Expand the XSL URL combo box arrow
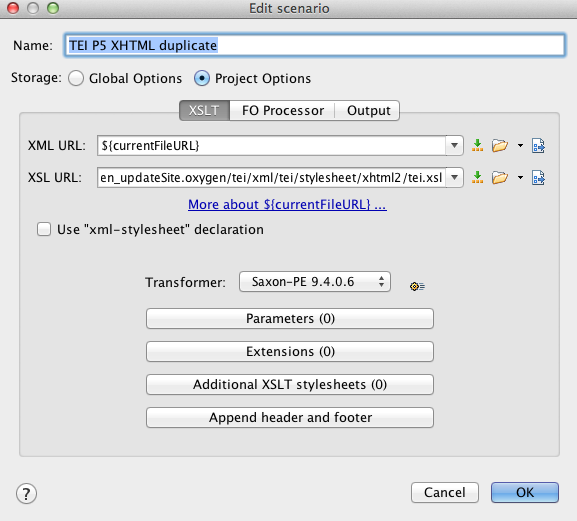 [454, 178]
